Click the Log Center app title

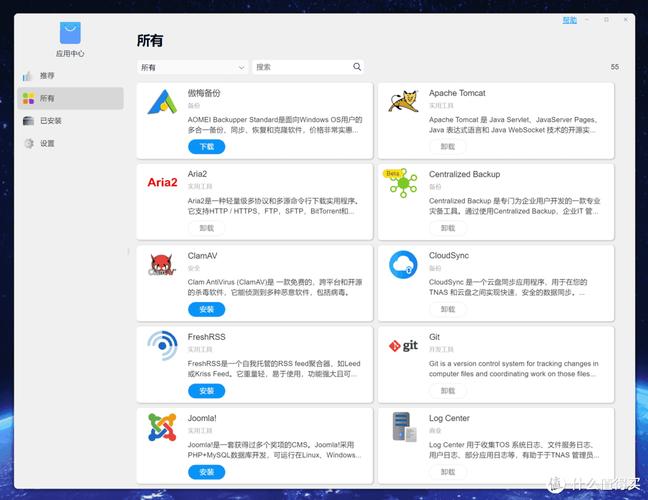449,418
